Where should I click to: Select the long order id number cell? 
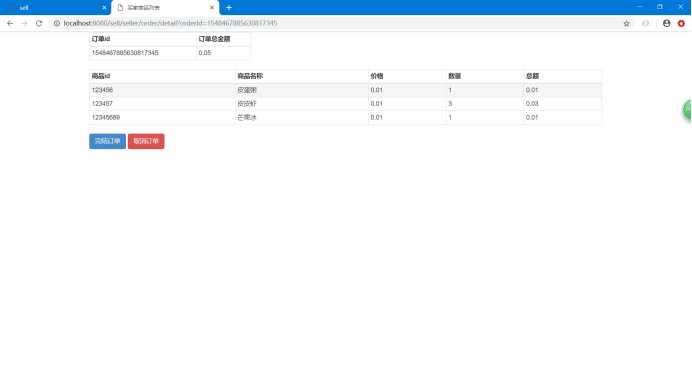pos(143,52)
